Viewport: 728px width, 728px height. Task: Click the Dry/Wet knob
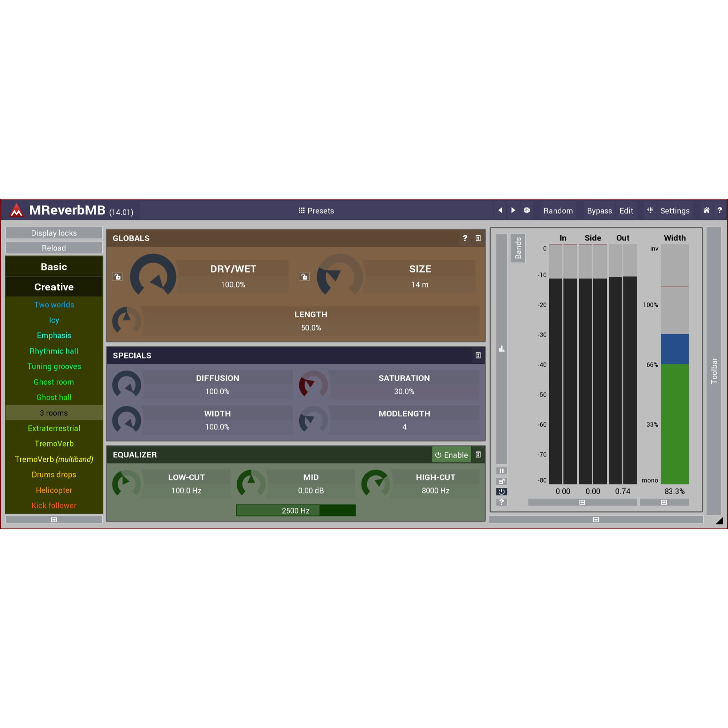coord(153,277)
